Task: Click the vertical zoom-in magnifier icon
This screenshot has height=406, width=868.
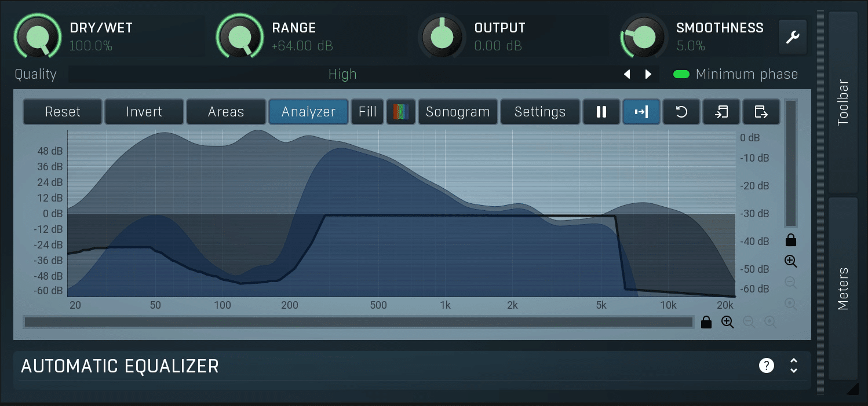Action: click(791, 261)
